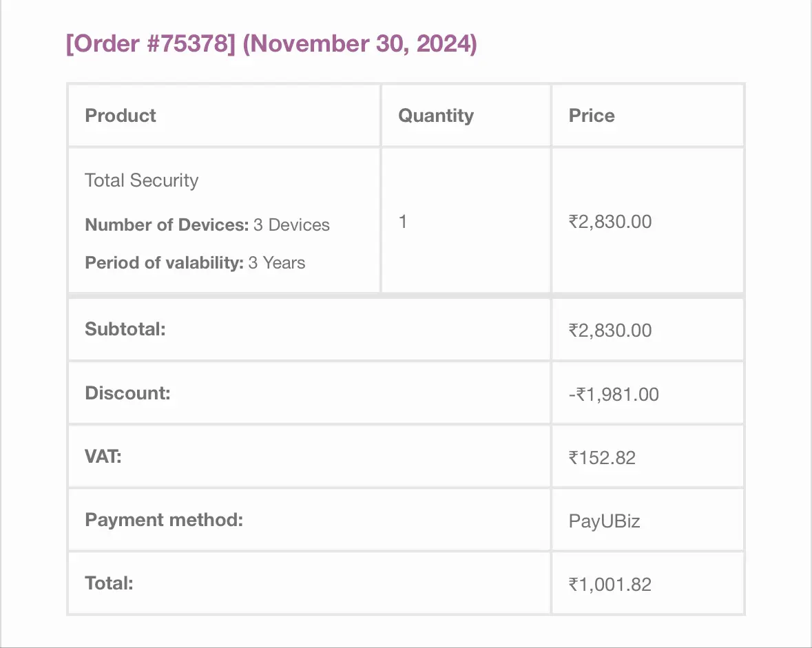
Task: Click the Total Security product name
Action: click(141, 180)
